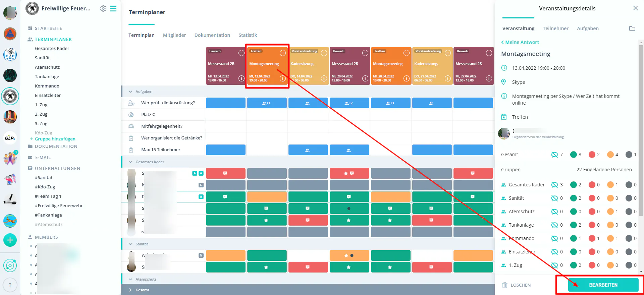This screenshot has height=295, width=644.
Task: Select the orange Montagsmeeting 20.04.2022 event card
Action: tap(391, 66)
